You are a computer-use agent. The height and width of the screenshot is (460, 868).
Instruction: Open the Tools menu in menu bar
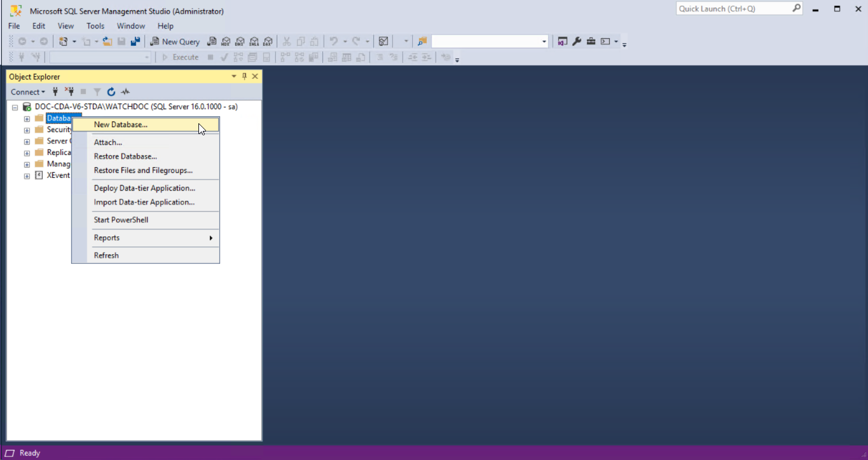95,26
